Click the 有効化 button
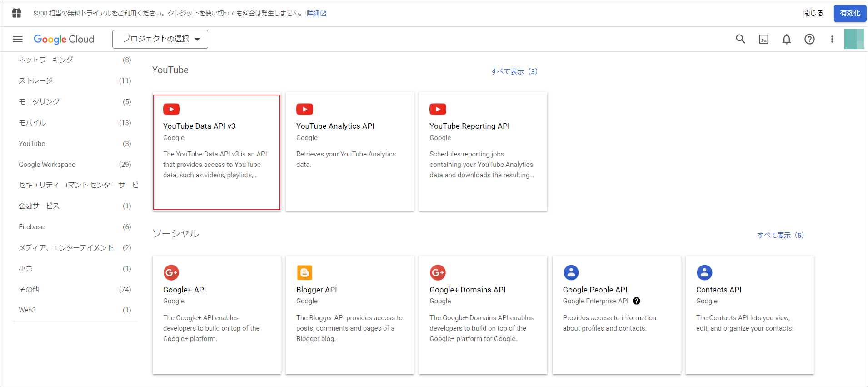Image resolution: width=868 pixels, height=387 pixels. (850, 13)
